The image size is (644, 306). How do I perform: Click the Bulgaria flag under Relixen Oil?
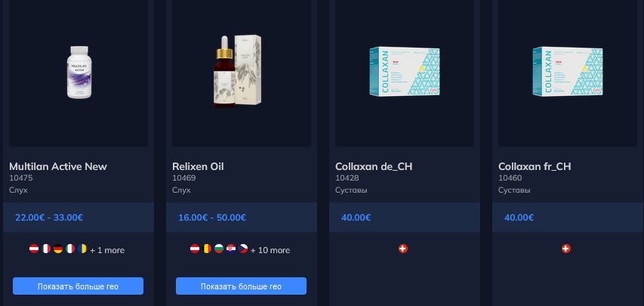(x=219, y=249)
